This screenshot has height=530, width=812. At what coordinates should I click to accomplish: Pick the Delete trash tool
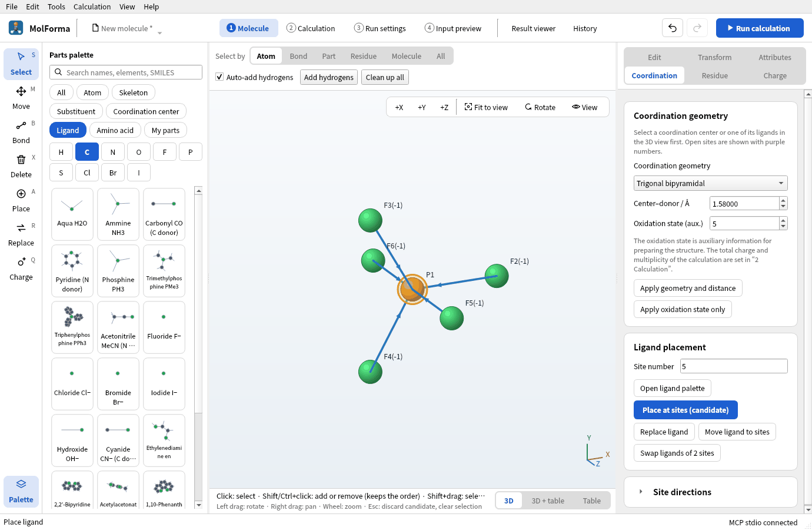point(21,166)
